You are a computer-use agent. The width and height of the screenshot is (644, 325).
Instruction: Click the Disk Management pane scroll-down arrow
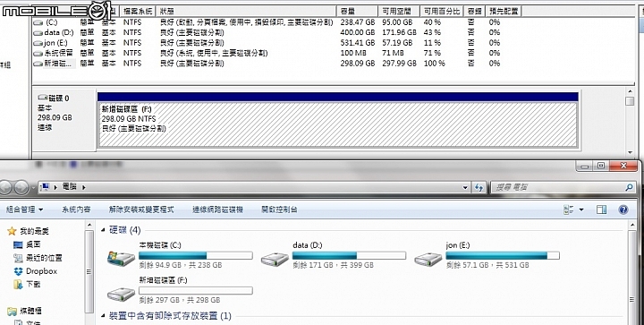[x=630, y=152]
